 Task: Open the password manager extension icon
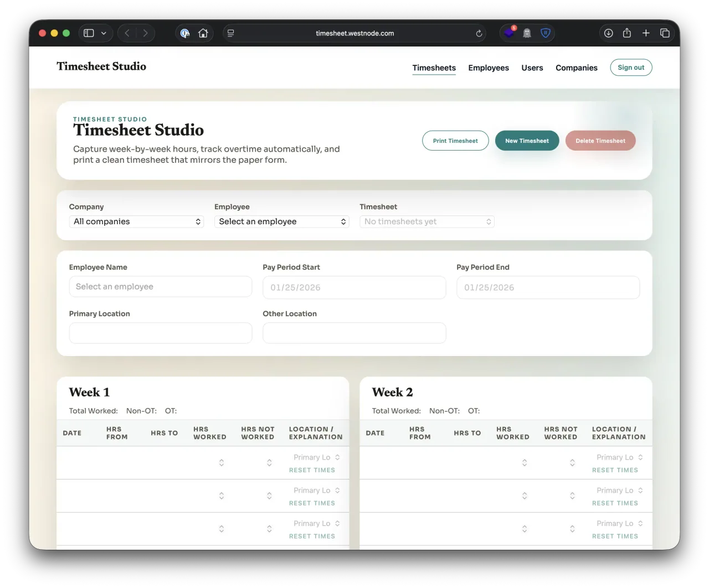coord(185,33)
